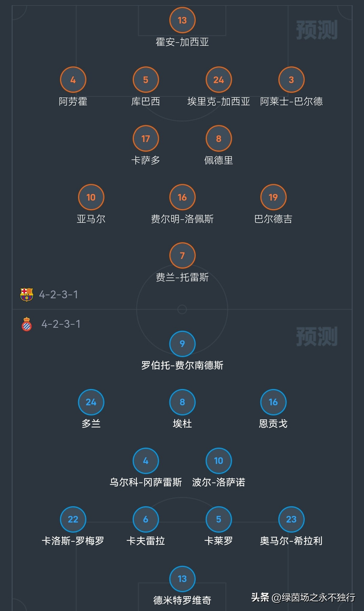Click the 波尔-洛萨诺 name label
The width and height of the screenshot is (364, 611).
[218, 482]
